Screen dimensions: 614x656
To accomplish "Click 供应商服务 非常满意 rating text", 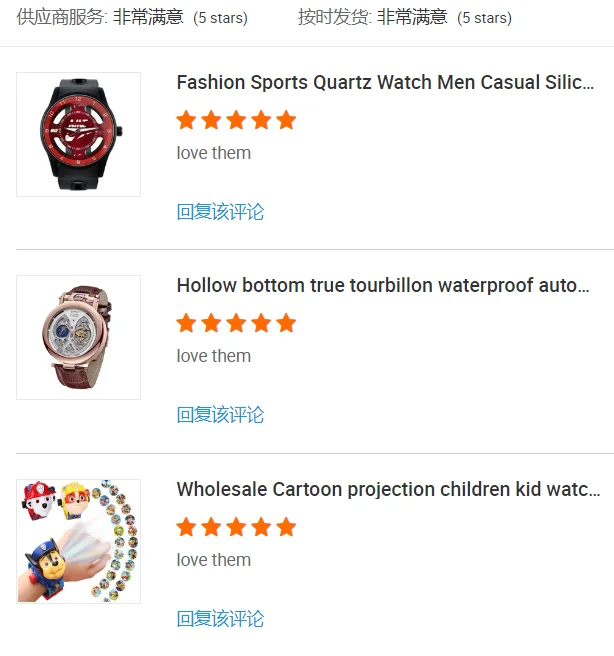I will (x=132, y=18).
